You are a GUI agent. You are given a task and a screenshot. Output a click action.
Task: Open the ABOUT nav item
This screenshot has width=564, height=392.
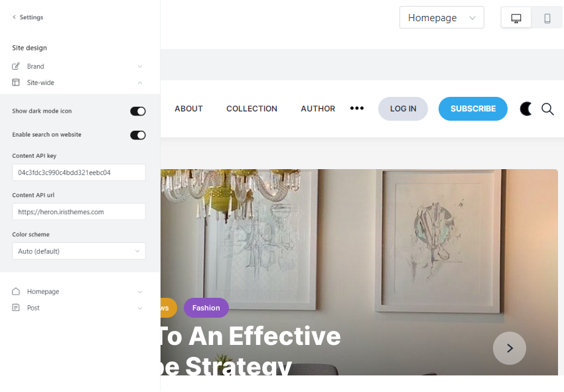point(188,109)
